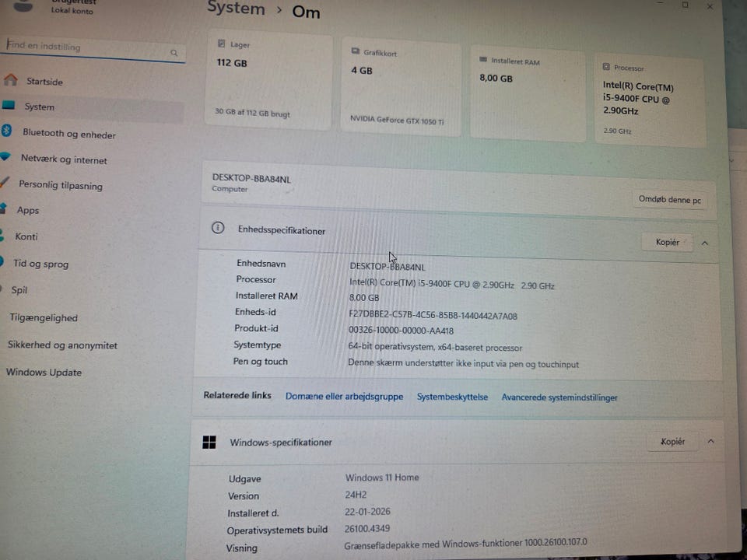The height and width of the screenshot is (560, 747).
Task: Click DESKTOP-BBA84NL computer name header
Action: pyautogui.click(x=251, y=179)
